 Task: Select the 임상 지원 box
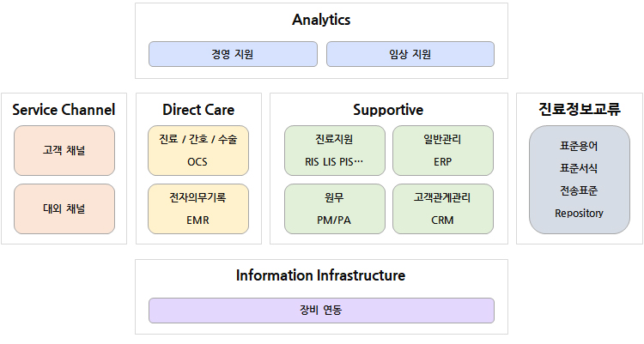coord(410,54)
